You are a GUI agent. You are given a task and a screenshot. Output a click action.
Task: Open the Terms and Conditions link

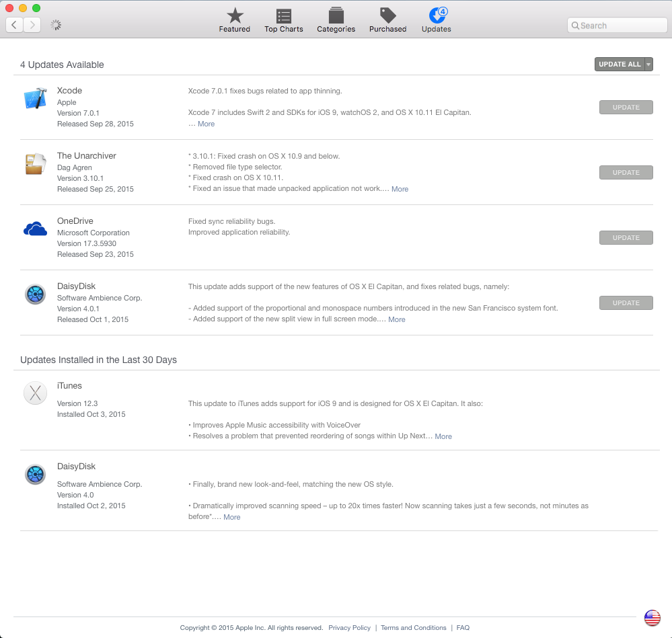[x=413, y=628]
